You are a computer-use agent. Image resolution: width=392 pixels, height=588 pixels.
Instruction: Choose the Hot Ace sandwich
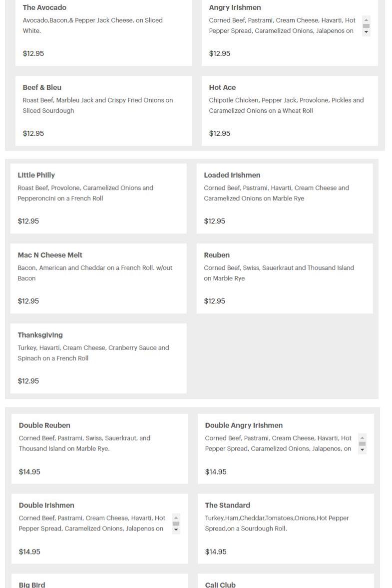coord(222,87)
